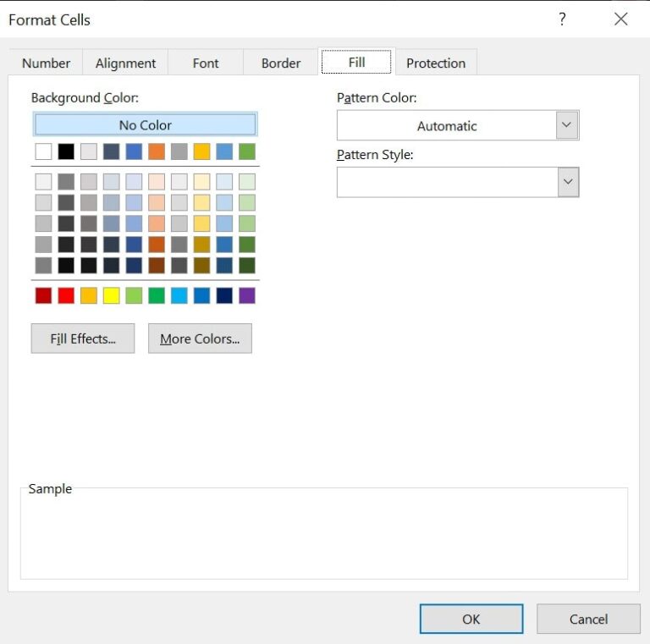Choose No Color background

(145, 124)
